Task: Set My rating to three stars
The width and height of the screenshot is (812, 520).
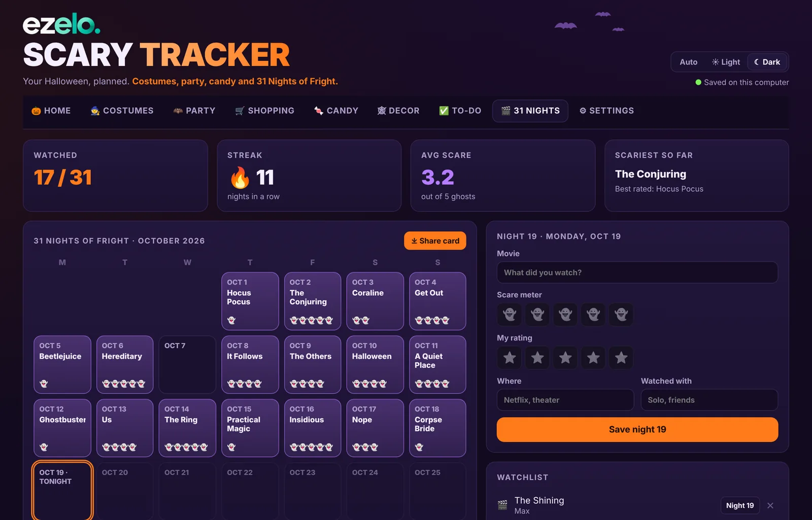Action: [x=565, y=358]
